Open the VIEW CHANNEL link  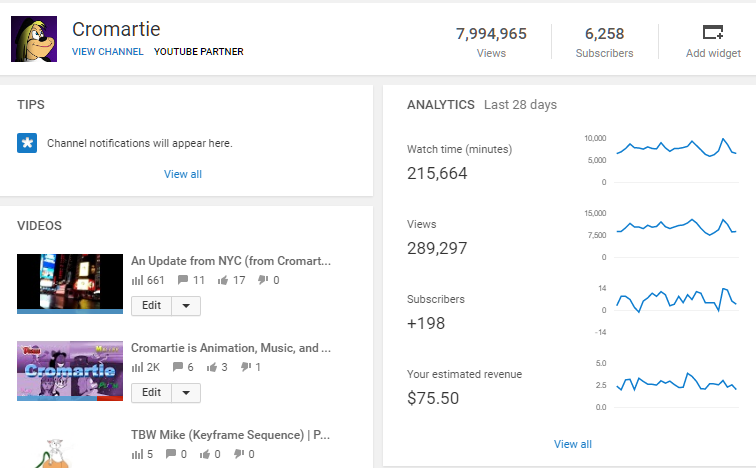[108, 52]
